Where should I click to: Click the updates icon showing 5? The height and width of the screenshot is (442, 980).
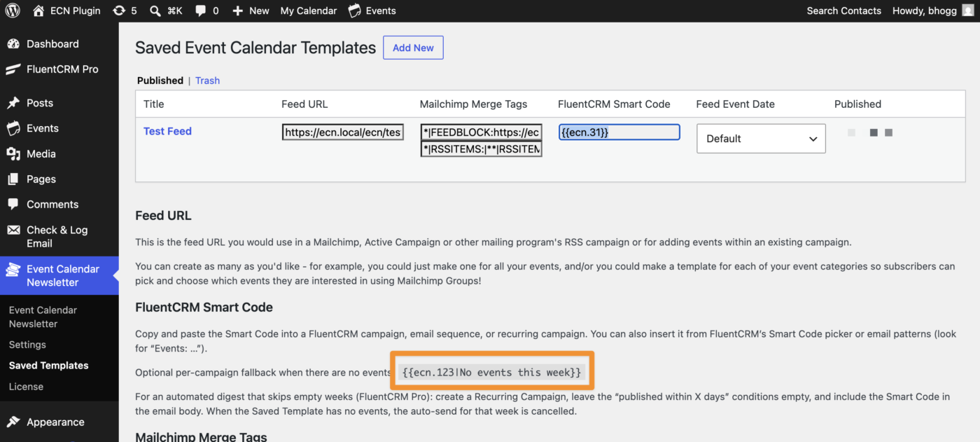pyautogui.click(x=119, y=11)
